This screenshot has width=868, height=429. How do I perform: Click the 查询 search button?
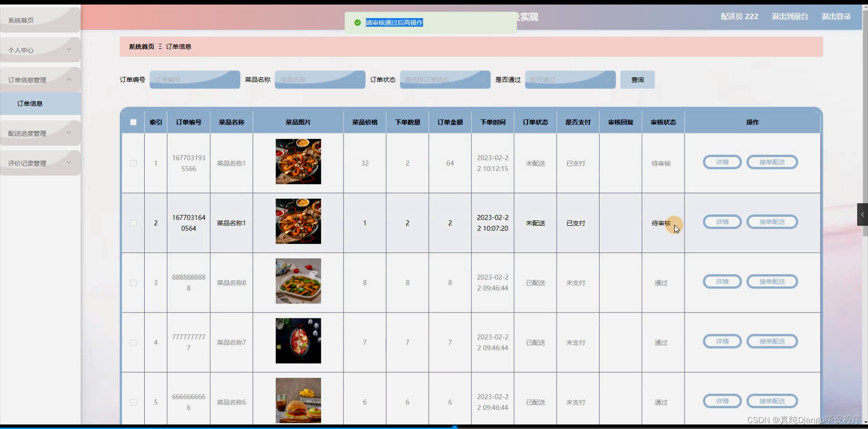point(637,79)
